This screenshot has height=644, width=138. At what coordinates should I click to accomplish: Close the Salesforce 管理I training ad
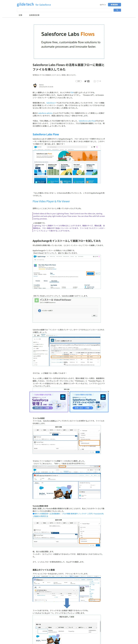click(x=68, y=392)
